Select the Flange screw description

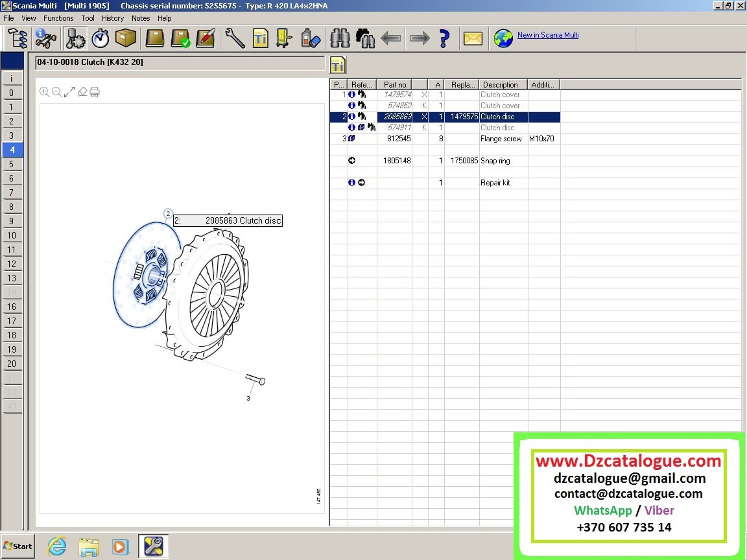(x=501, y=139)
